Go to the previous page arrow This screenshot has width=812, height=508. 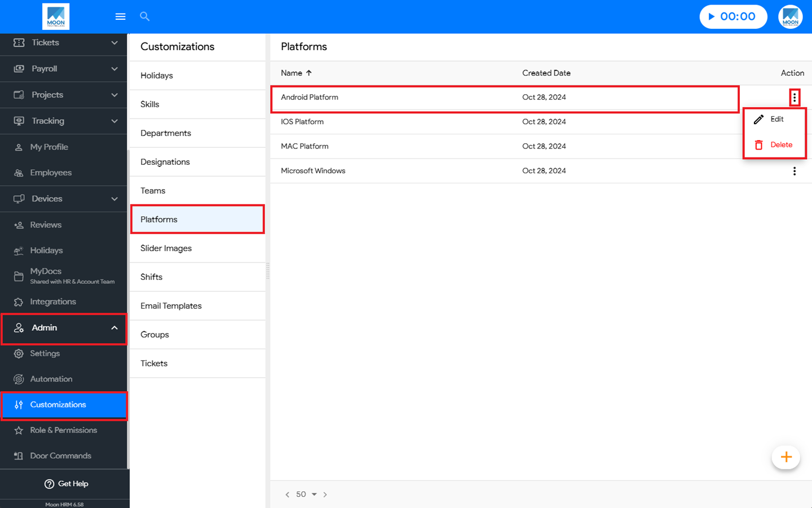coord(288,494)
